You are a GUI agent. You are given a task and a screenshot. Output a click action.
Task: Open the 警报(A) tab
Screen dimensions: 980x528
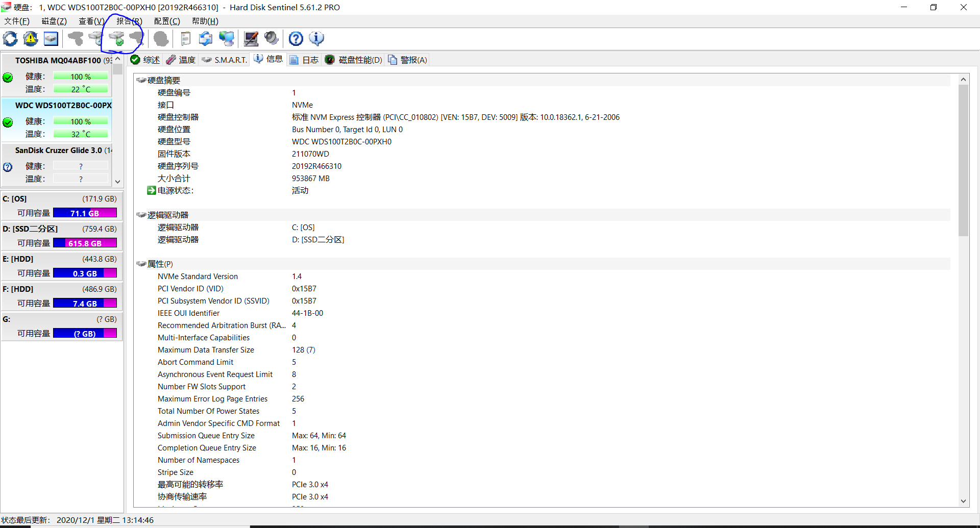[408, 60]
